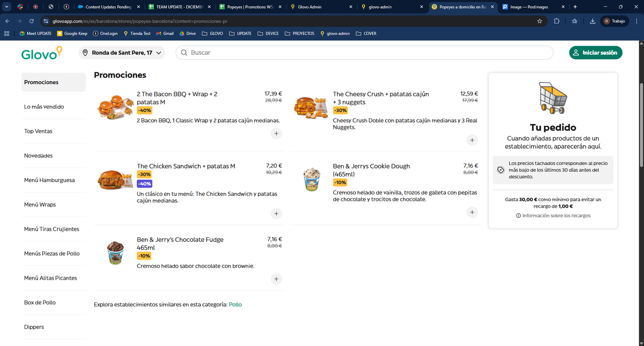Screen dimensions: 644x346
Task: Open OneLogin bookmark
Action: 105,34
